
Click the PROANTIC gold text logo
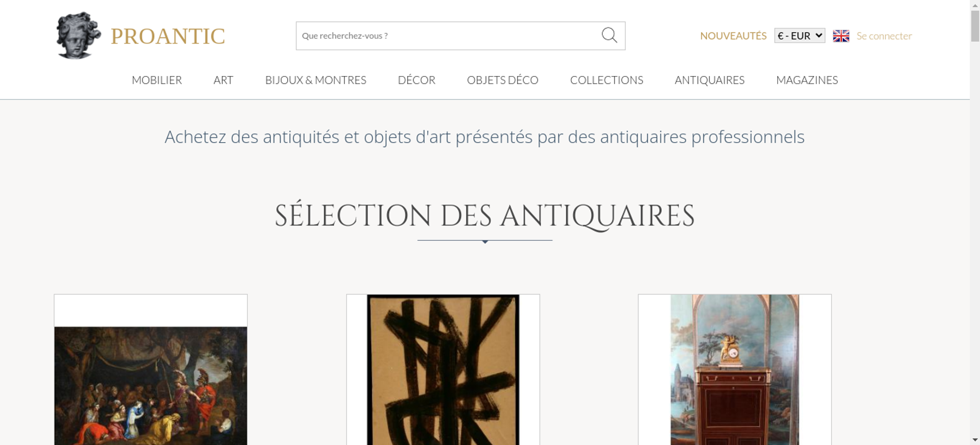168,36
